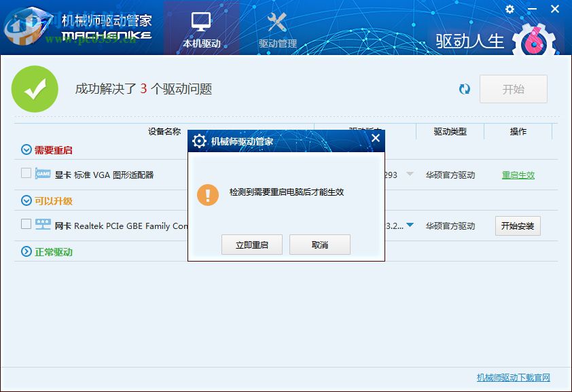
Task: Check the 网卡 Realtek PCIe checkbox
Action: (25, 225)
